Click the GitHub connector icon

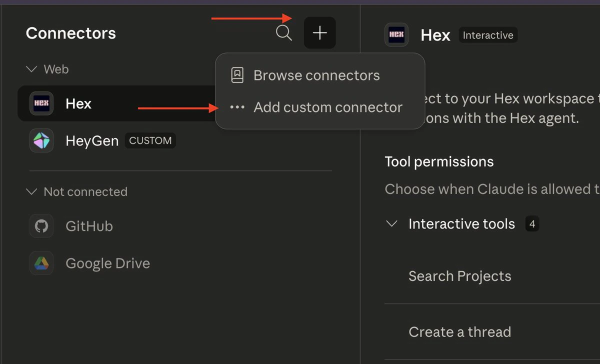(x=41, y=226)
